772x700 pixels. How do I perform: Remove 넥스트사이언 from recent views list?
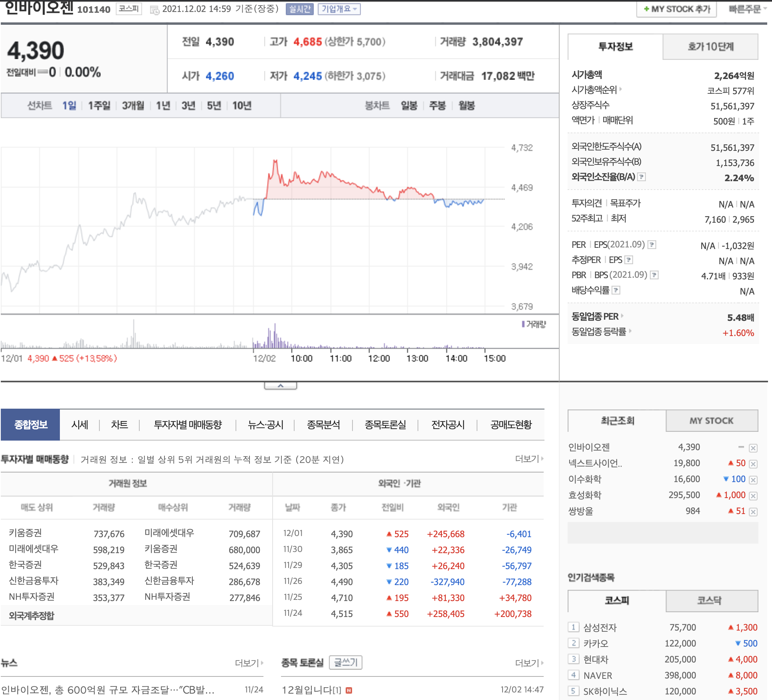[x=753, y=464]
